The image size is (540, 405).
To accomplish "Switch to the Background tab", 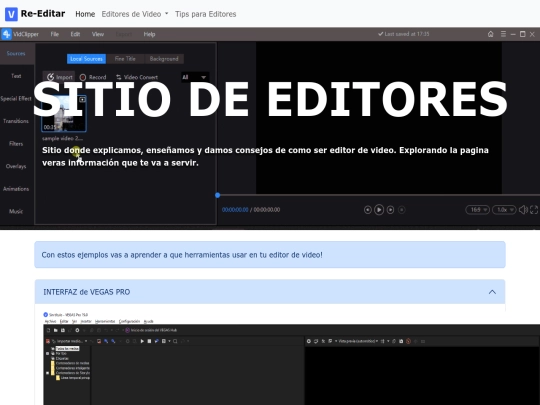I will [x=164, y=59].
